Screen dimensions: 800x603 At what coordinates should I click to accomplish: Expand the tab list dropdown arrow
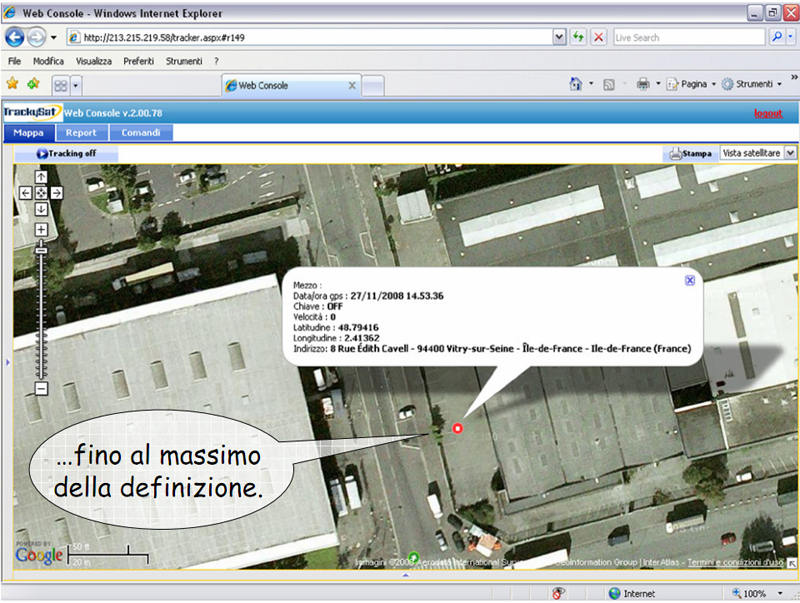click(76, 85)
